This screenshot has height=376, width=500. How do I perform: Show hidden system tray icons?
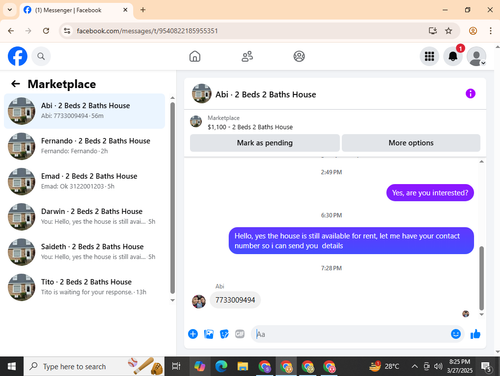point(414,366)
